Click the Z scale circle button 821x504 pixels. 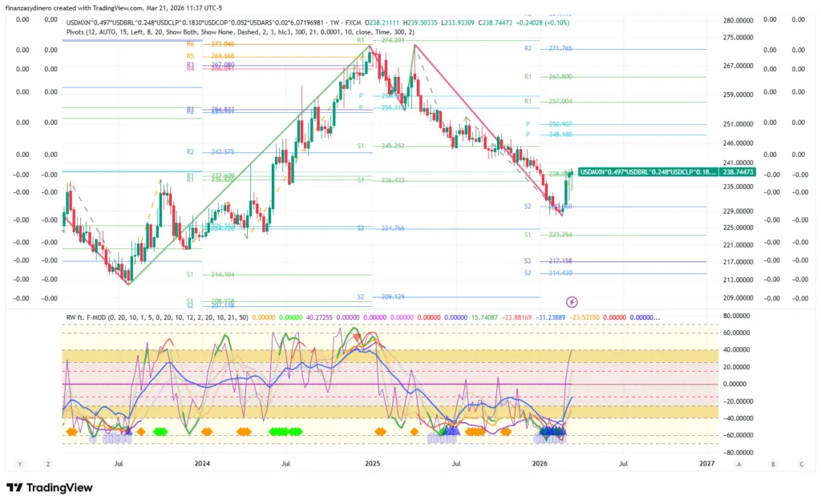click(49, 464)
